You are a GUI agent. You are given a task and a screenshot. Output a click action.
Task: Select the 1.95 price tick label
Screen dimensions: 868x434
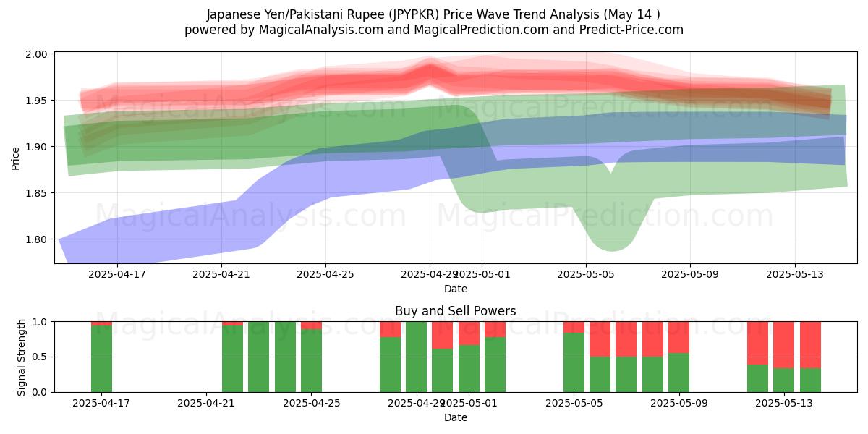(x=38, y=101)
